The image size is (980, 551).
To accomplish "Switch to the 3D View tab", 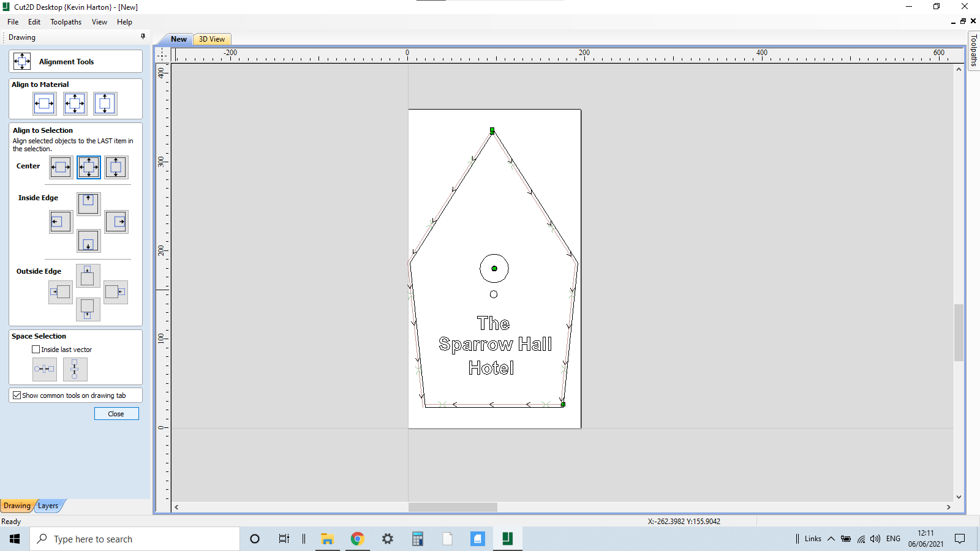I will pos(211,39).
